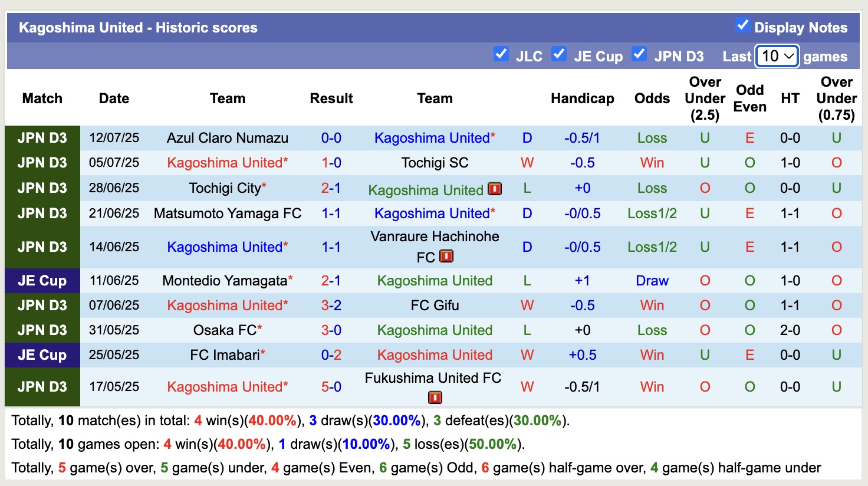Select the JPN D3 badge on the 17/05/25 row

pyautogui.click(x=42, y=386)
